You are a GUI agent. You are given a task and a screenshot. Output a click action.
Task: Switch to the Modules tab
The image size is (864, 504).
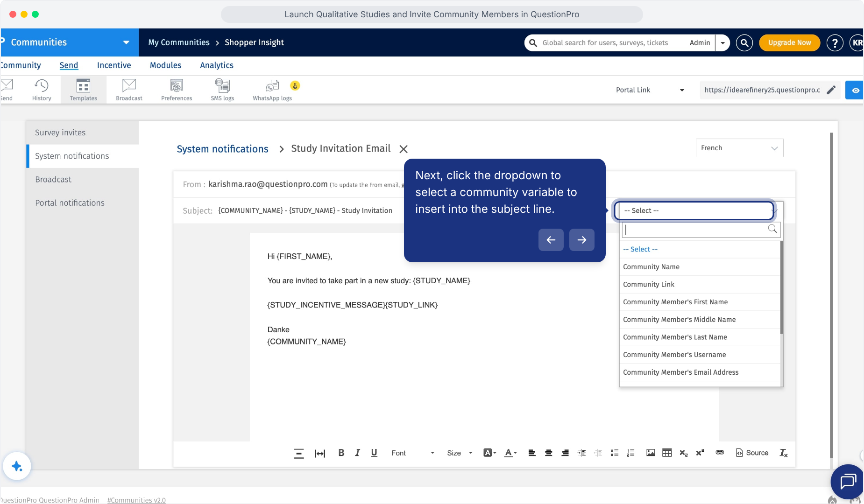[165, 65]
